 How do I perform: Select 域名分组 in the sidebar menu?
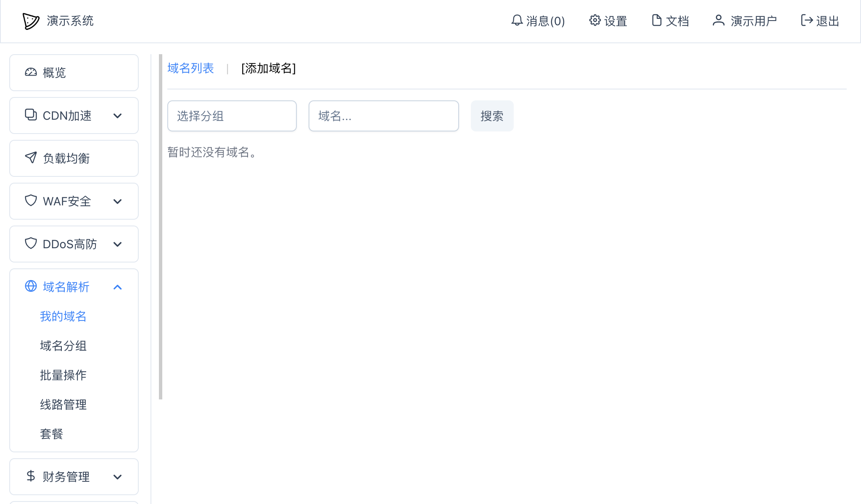tap(63, 346)
